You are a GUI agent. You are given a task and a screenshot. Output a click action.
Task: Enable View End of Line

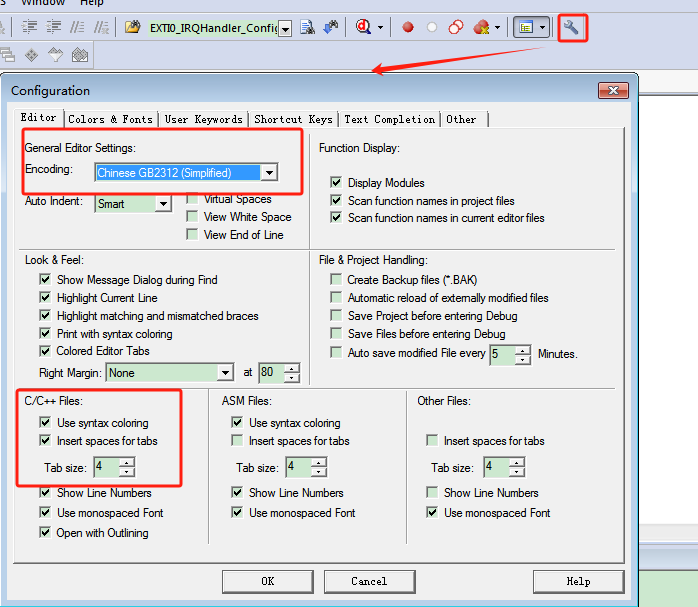click(192, 235)
